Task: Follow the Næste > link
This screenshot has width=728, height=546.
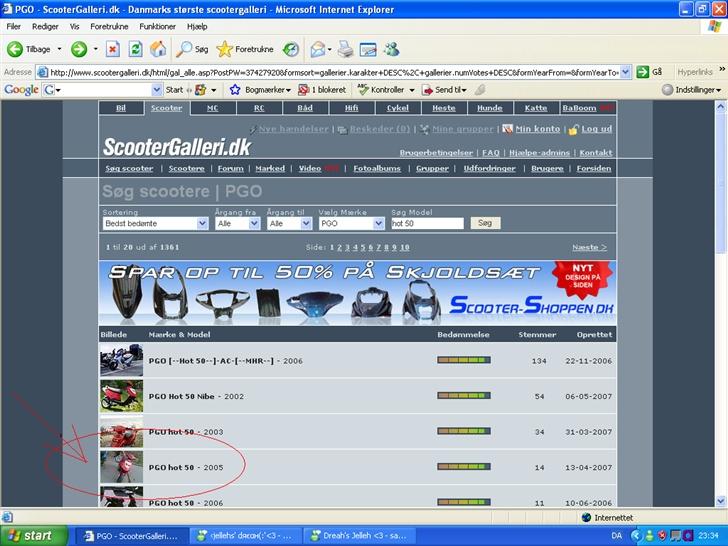Action: click(589, 247)
